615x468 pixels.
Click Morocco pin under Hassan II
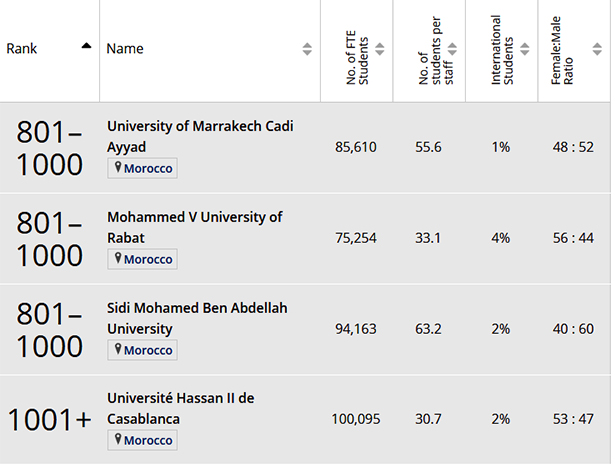click(118, 440)
